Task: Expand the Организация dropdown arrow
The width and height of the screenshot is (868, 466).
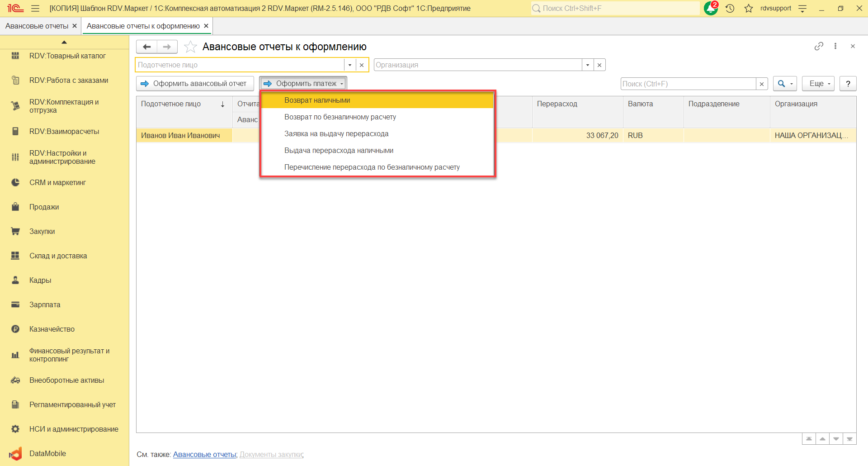Action: pos(587,65)
